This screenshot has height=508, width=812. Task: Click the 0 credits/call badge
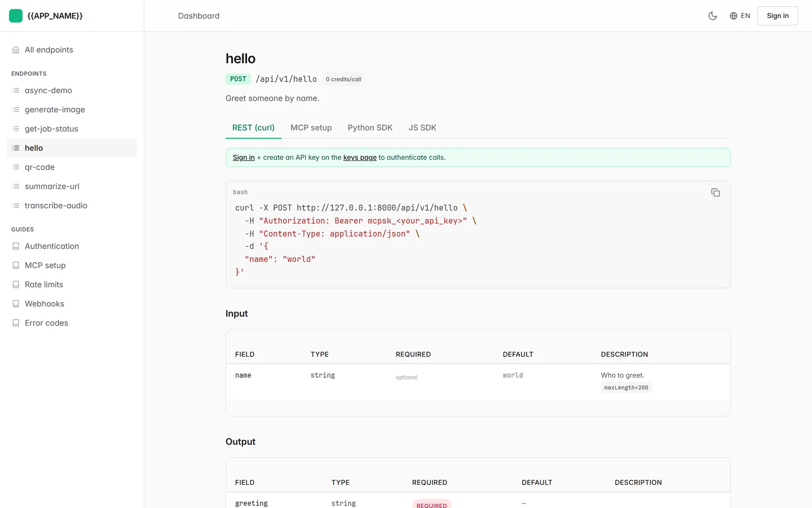coord(343,79)
